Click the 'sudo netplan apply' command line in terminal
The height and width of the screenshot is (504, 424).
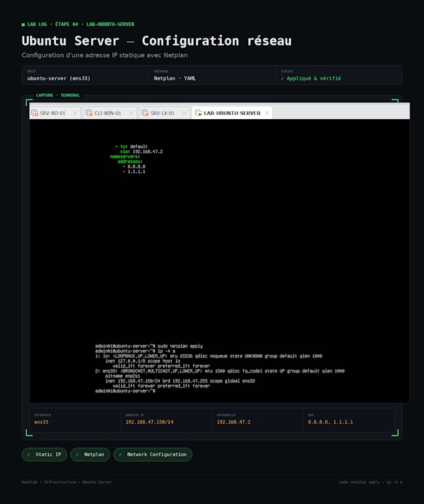(x=149, y=346)
